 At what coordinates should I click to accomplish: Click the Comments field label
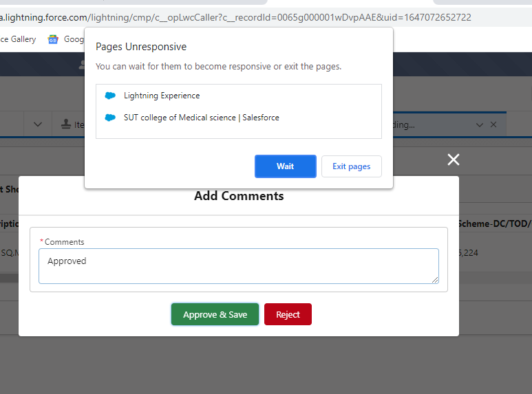pyautogui.click(x=64, y=242)
